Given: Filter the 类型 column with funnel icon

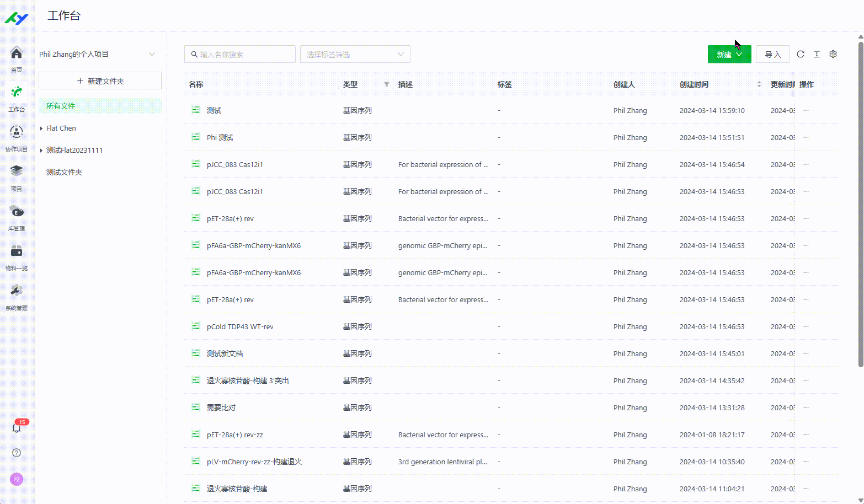Looking at the screenshot, I should [x=387, y=84].
